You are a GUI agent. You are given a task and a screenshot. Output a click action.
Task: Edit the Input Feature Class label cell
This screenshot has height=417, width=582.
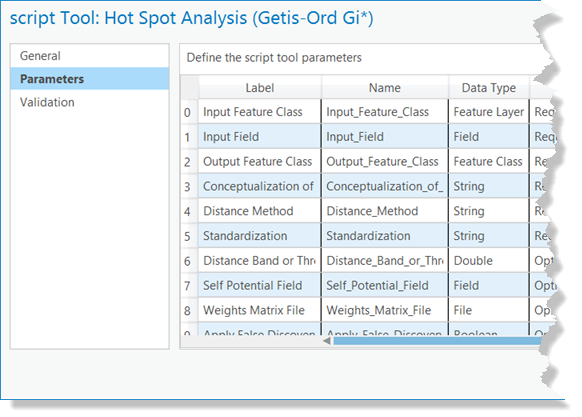(259, 112)
